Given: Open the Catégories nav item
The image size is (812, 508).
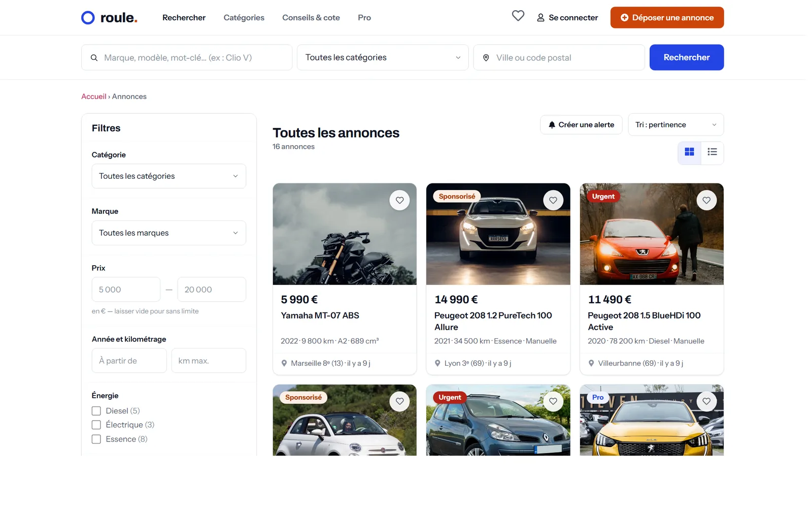Looking at the screenshot, I should coord(244,18).
